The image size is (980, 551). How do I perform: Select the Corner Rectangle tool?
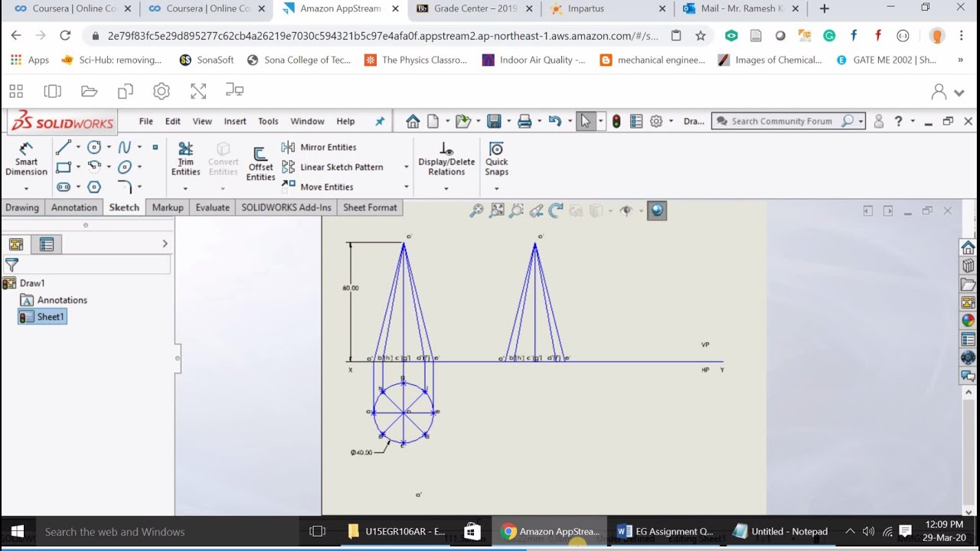point(64,167)
